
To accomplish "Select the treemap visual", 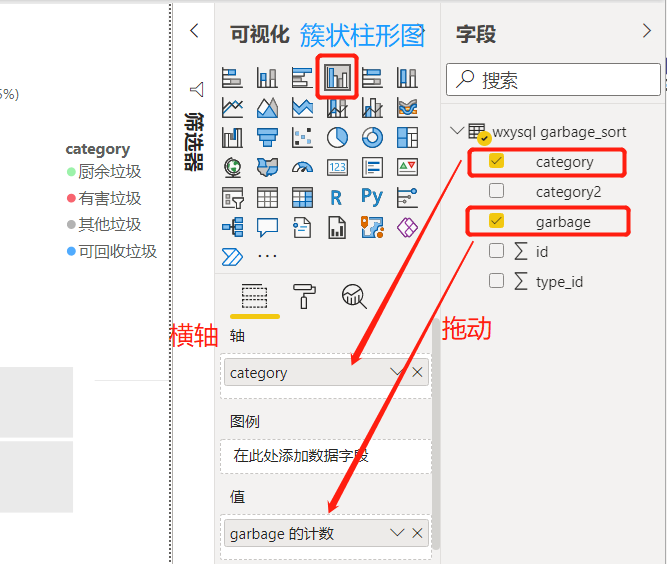I will [x=407, y=137].
